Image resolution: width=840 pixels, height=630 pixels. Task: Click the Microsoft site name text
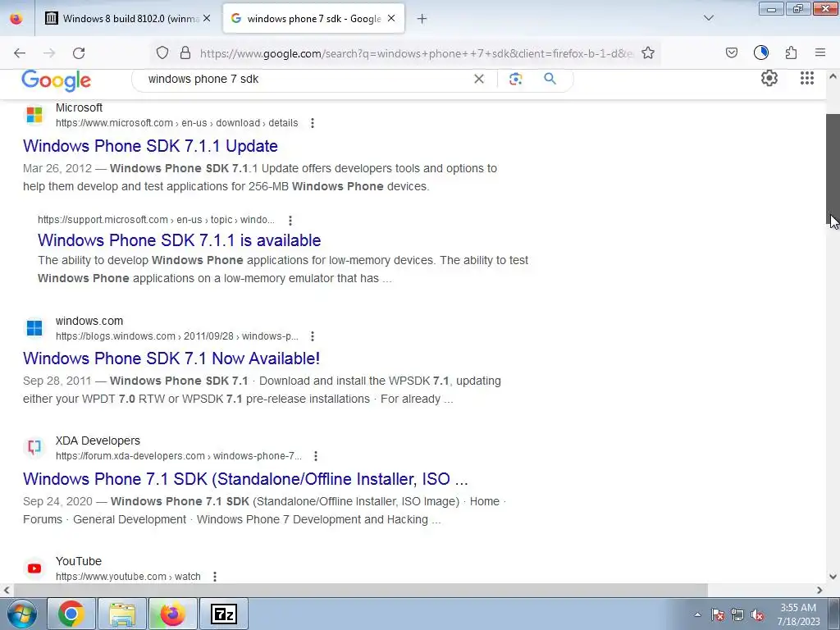pos(79,107)
